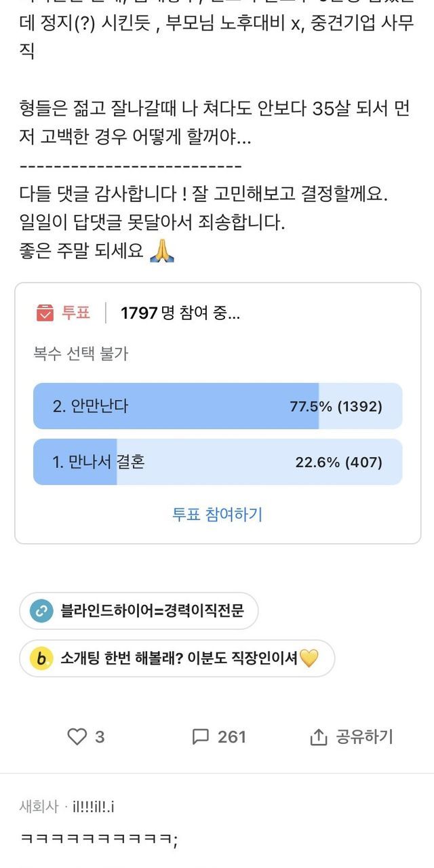Click the '공유하기' label
This screenshot has height=868, width=434.
coord(364,736)
